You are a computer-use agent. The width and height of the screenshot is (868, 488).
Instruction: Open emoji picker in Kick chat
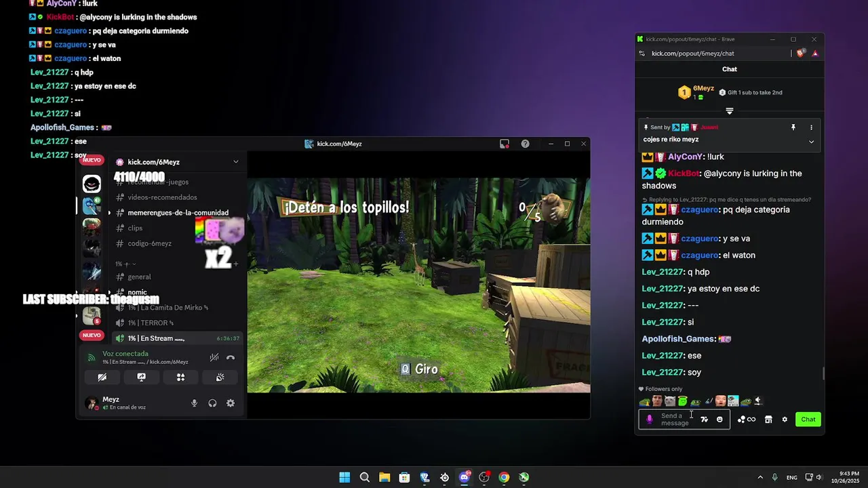719,420
